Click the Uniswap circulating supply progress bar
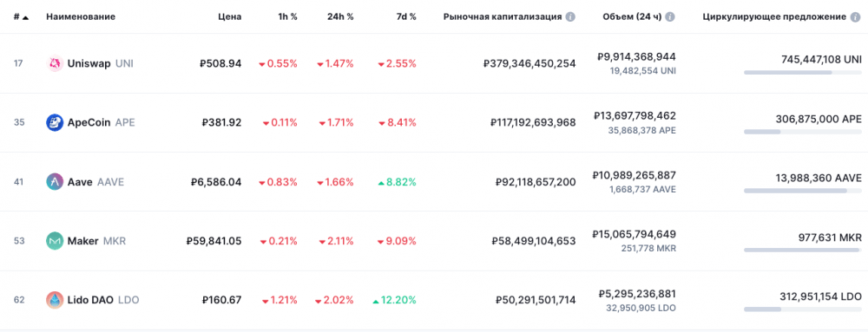This screenshot has height=332, width=868. (803, 72)
